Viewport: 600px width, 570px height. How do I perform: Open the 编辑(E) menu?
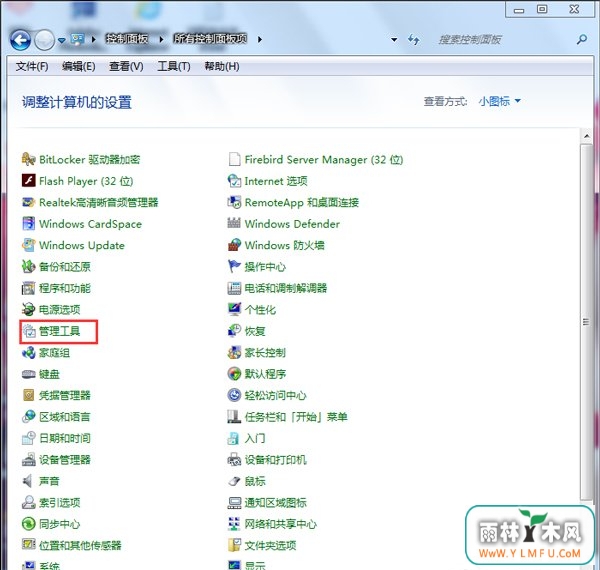pos(78,67)
